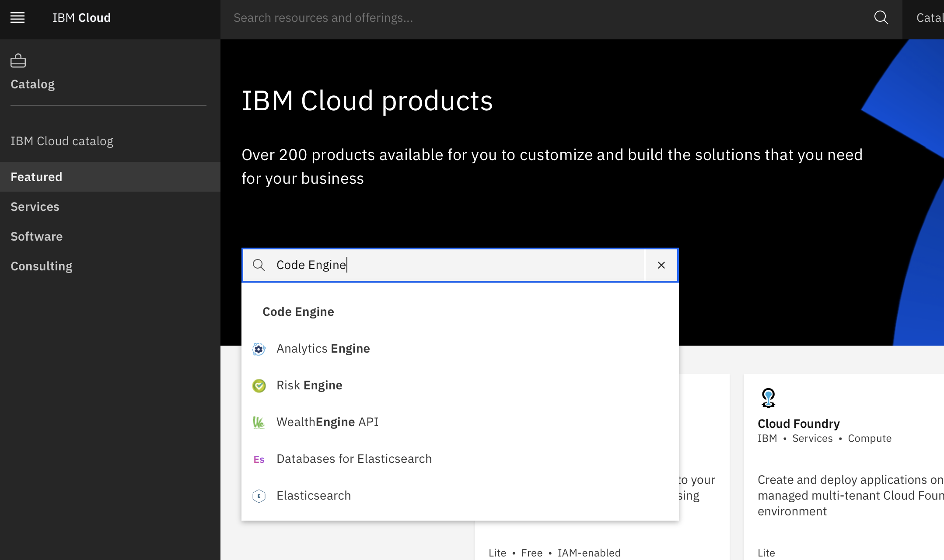Image resolution: width=944 pixels, height=560 pixels.
Task: Choose the Elasticsearch suggestion
Action: point(460,495)
